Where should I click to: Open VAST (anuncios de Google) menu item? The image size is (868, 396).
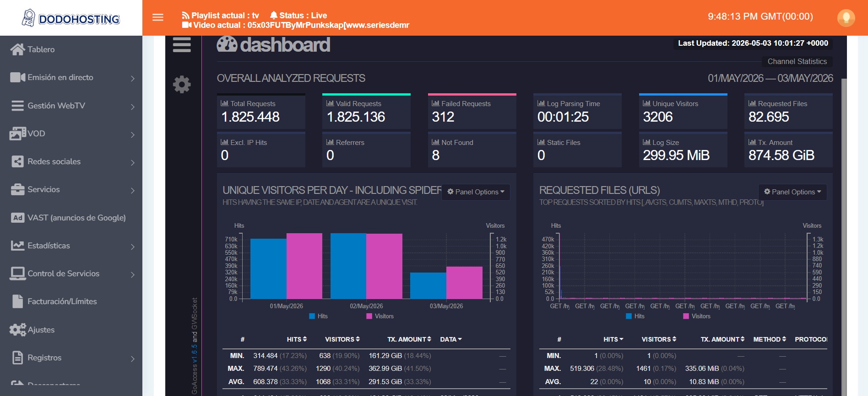tap(71, 218)
